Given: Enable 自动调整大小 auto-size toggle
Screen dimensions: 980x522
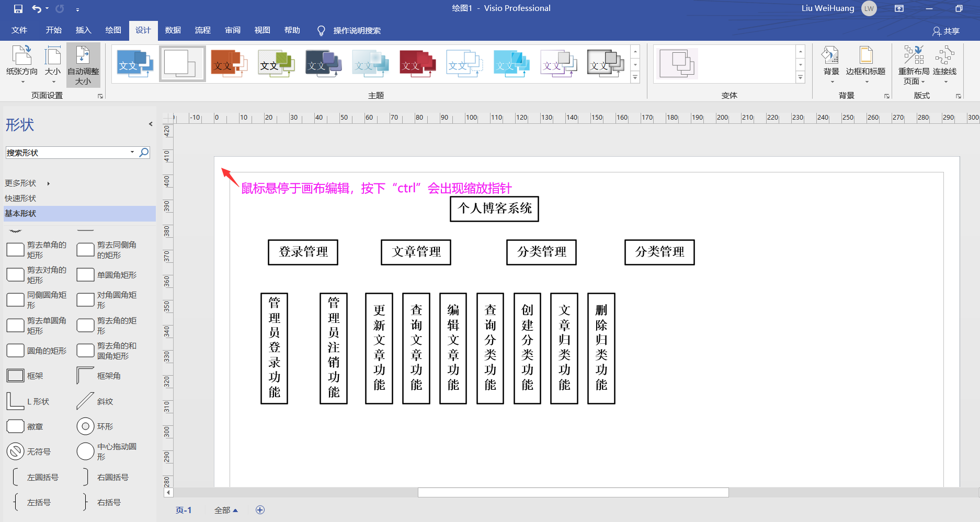Looking at the screenshot, I should click(x=83, y=64).
